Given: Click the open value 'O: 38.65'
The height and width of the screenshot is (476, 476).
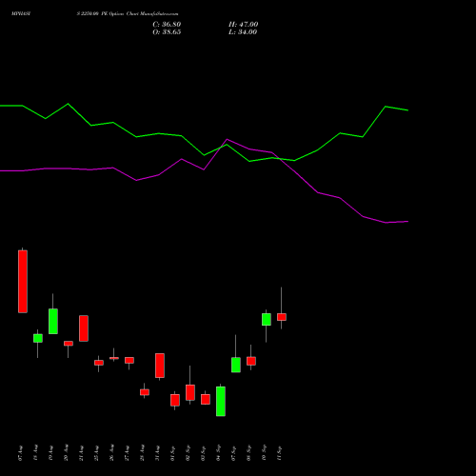Looking at the screenshot, I should tap(167, 32).
